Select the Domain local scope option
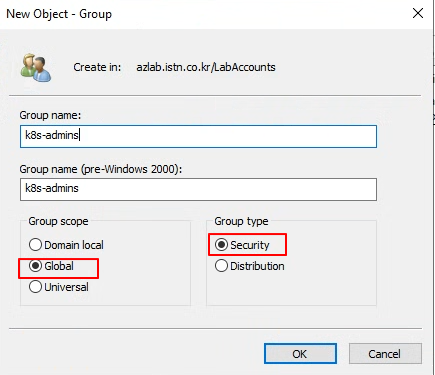The width and height of the screenshot is (435, 375). coord(66,245)
